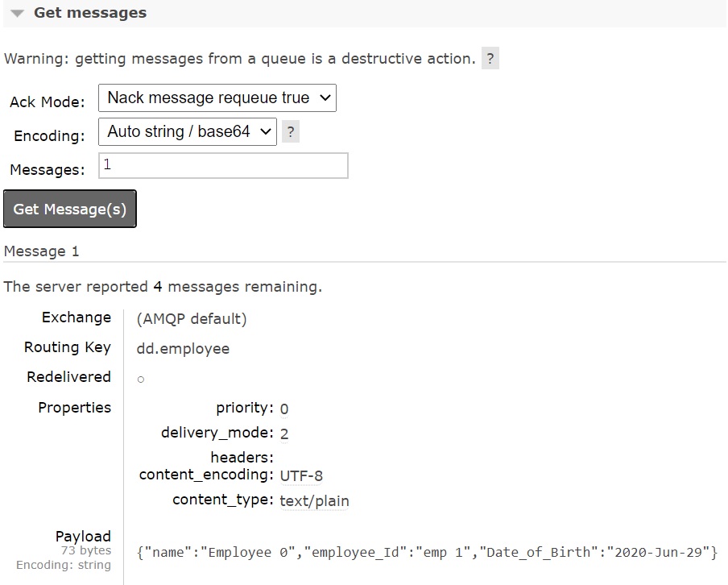Click the (AMQP default) exchange value

coord(192,318)
